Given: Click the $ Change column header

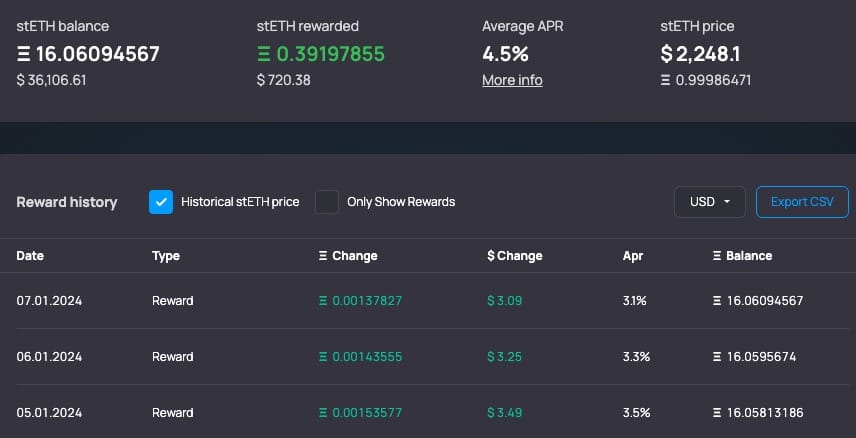Looking at the screenshot, I should click(515, 256).
